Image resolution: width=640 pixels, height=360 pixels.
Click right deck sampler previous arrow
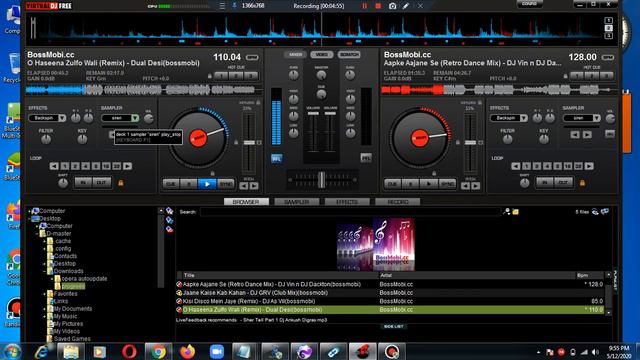(x=575, y=135)
